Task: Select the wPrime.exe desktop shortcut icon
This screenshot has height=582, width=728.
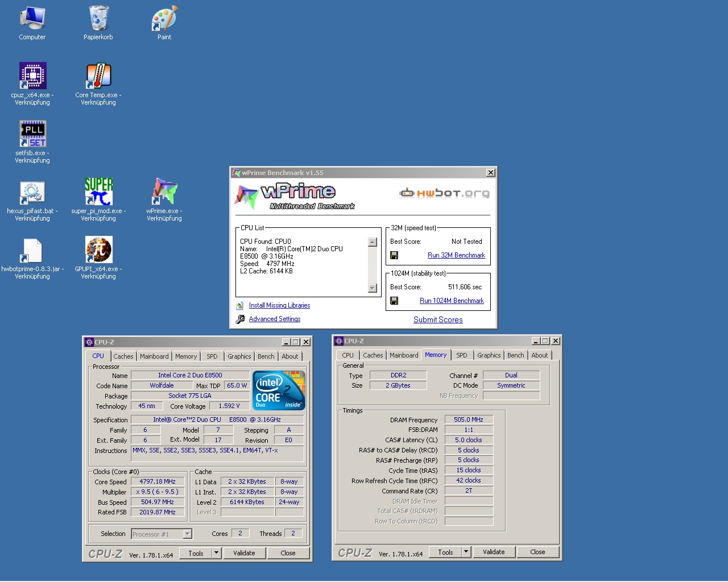Action: point(164,192)
